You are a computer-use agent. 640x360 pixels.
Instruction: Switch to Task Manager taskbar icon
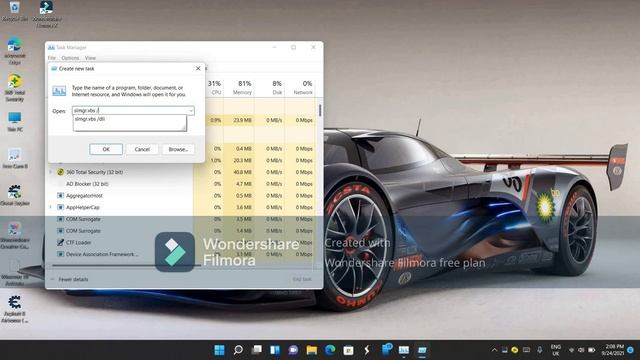[404, 350]
